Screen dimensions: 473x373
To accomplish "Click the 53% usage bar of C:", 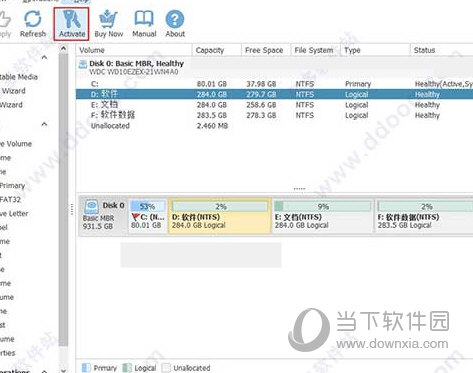I will tap(148, 206).
